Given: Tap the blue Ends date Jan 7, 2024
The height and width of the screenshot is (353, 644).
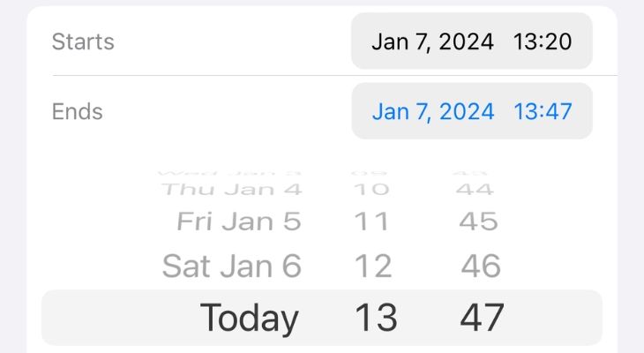Looking at the screenshot, I should (x=432, y=112).
